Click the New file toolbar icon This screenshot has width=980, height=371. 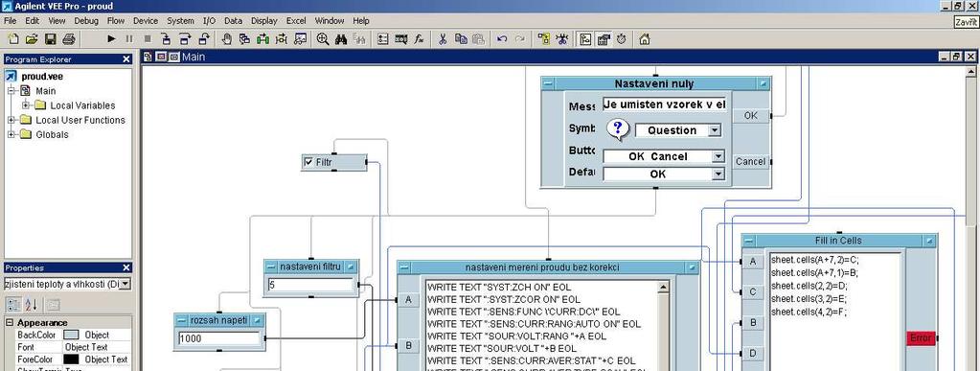pyautogui.click(x=12, y=39)
